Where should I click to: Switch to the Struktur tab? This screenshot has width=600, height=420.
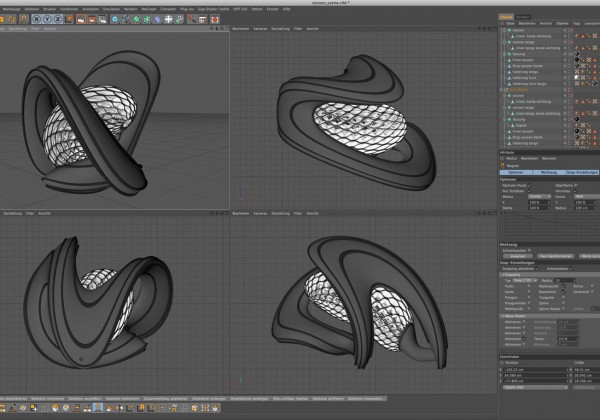[522, 17]
